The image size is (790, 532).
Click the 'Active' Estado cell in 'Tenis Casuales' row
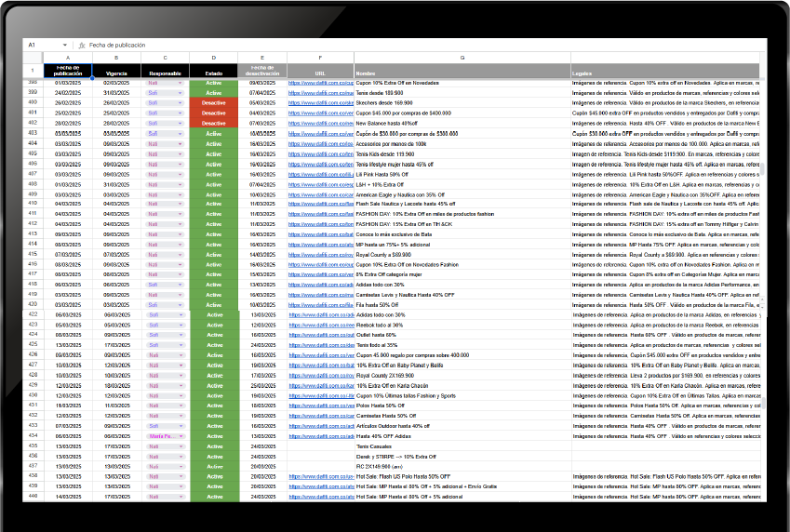coord(215,446)
